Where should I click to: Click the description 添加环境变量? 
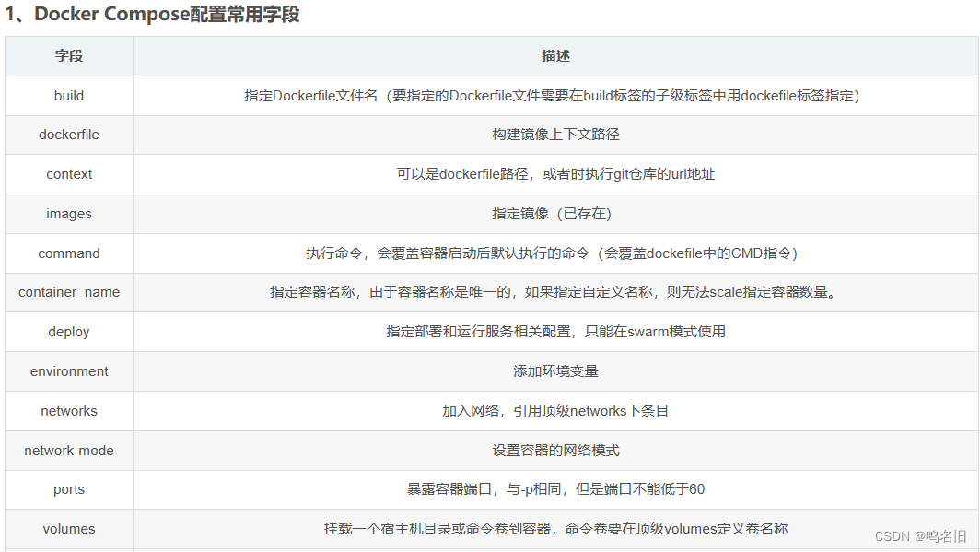point(555,371)
